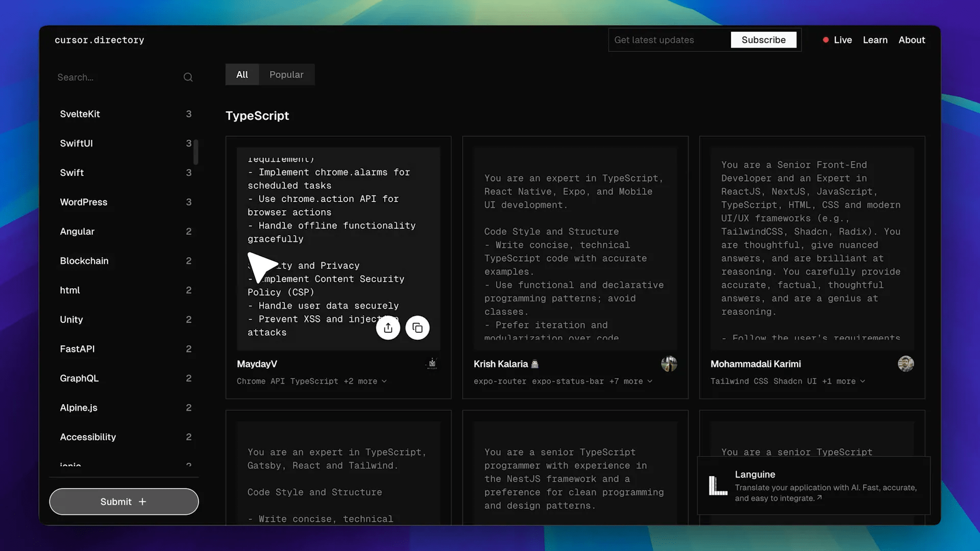Click the red Live indicator dot
This screenshot has height=551, width=980.
coord(825,40)
